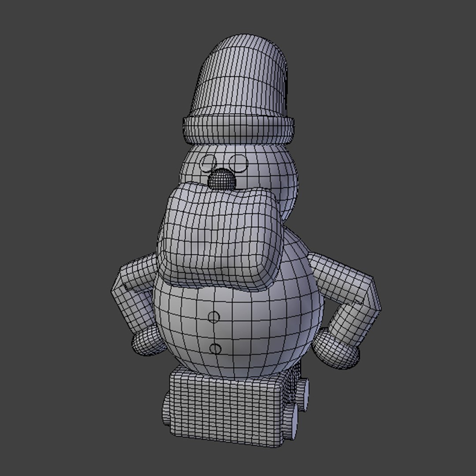Image resolution: width=476 pixels, height=476 pixels.
Task: Select the hat's brim band
Action: (238, 130)
